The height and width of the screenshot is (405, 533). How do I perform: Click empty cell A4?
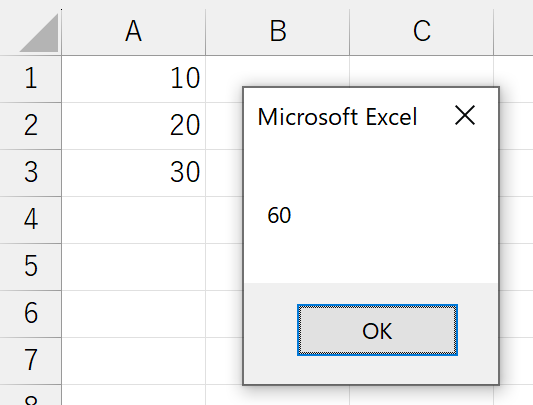(x=134, y=220)
